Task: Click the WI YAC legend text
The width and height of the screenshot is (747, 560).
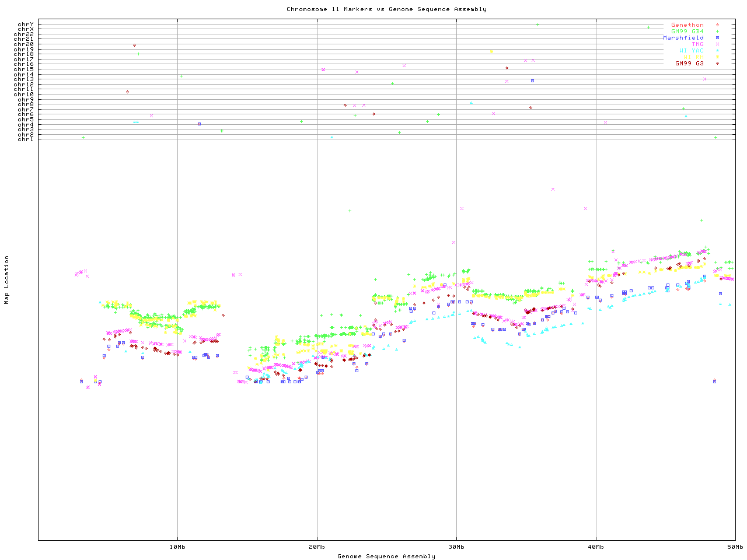Action: 691,51
